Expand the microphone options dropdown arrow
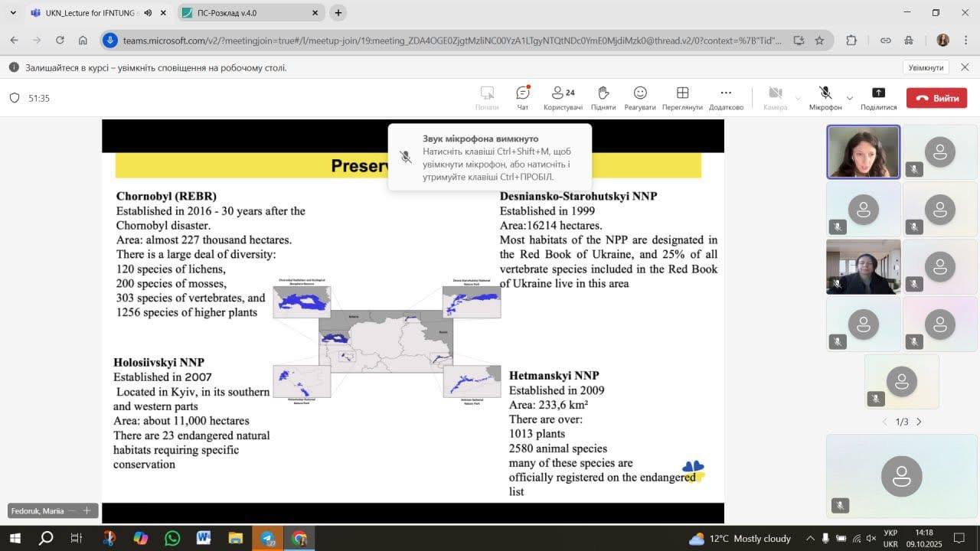The image size is (980, 551). point(849,98)
